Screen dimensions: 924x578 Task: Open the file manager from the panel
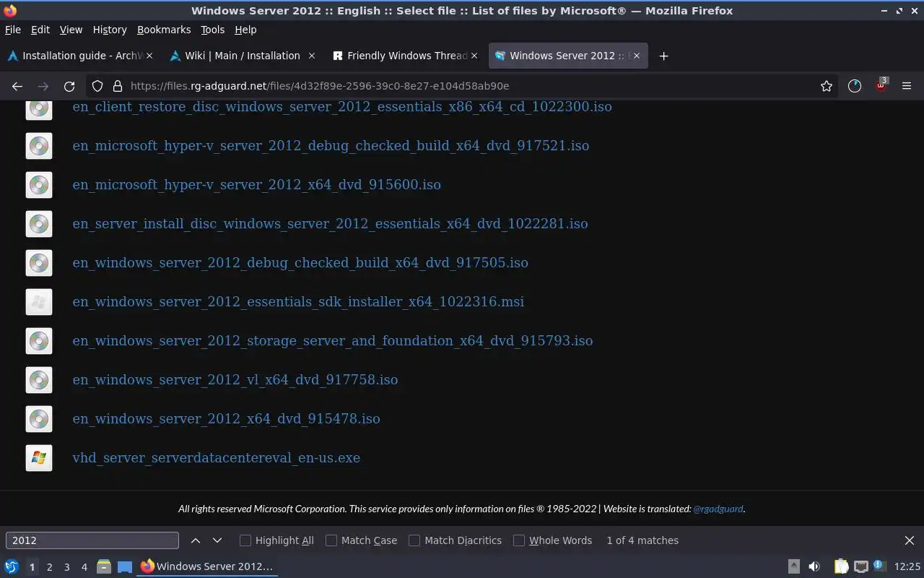tap(103, 566)
